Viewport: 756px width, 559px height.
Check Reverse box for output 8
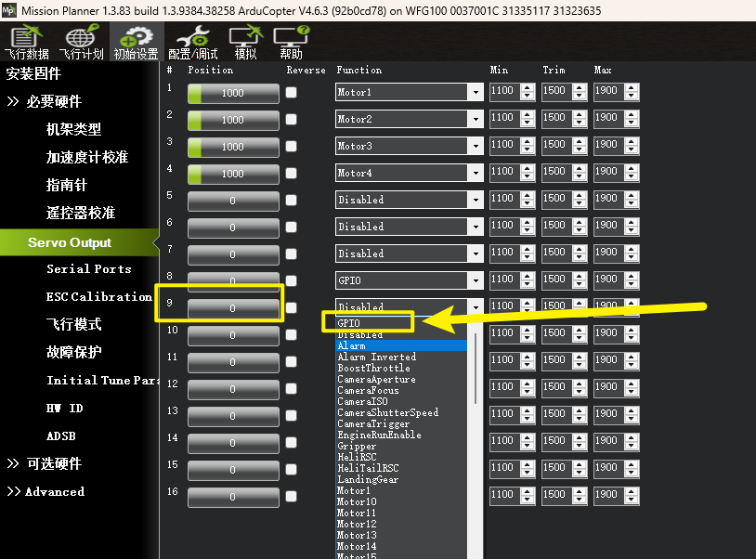tap(292, 281)
